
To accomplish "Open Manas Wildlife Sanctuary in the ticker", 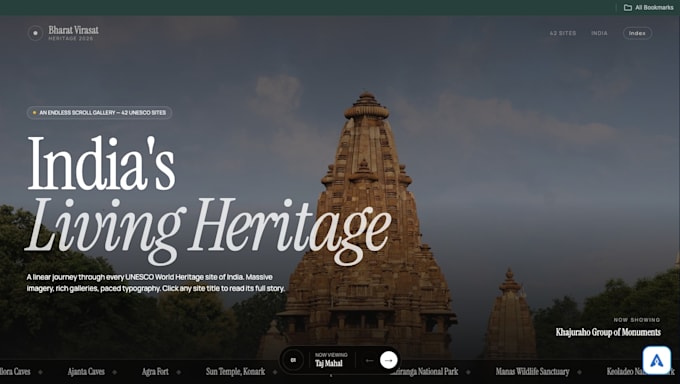I will click(x=533, y=371).
